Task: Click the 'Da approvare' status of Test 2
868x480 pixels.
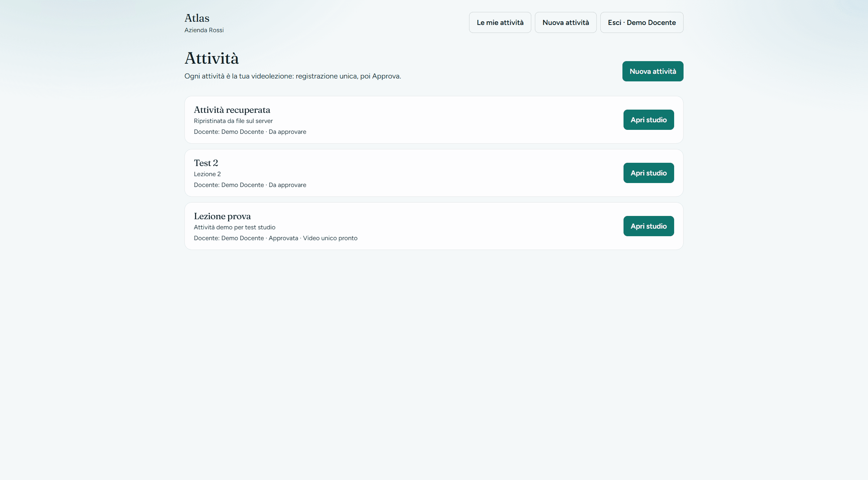Action: point(287,185)
